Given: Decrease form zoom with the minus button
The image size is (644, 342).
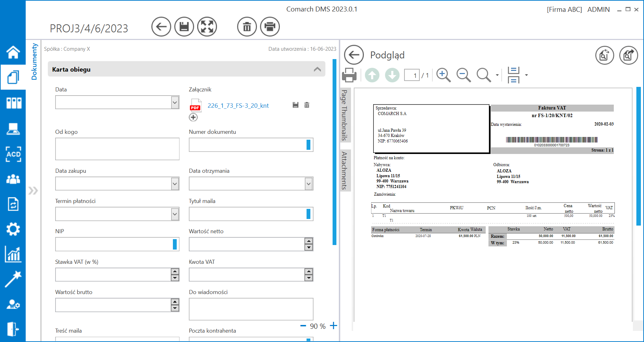Looking at the screenshot, I should pos(303,326).
